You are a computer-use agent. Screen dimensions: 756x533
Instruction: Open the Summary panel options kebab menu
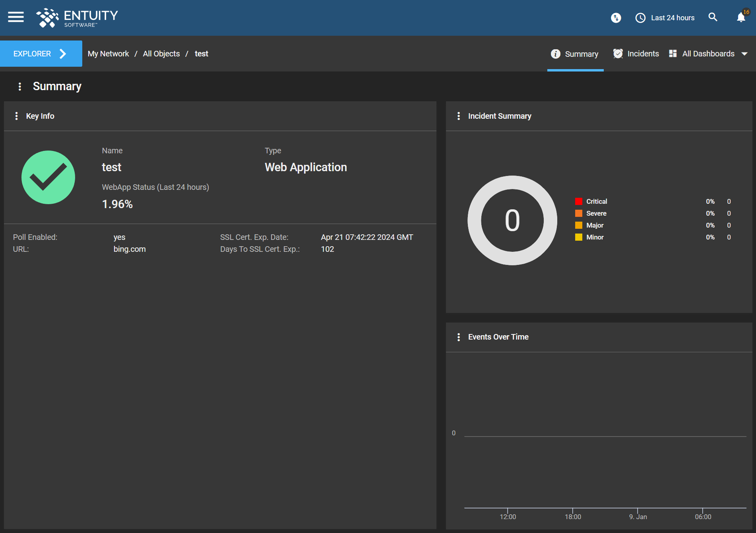tap(20, 86)
